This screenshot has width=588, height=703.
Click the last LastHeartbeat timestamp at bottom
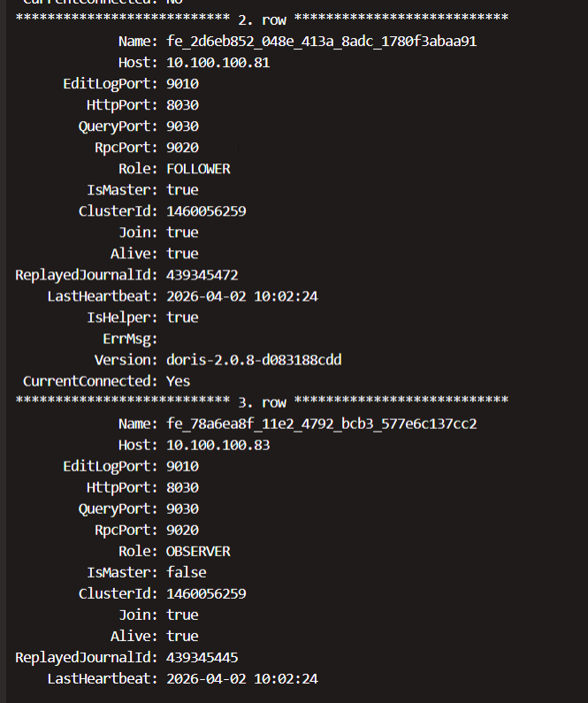pos(241,678)
